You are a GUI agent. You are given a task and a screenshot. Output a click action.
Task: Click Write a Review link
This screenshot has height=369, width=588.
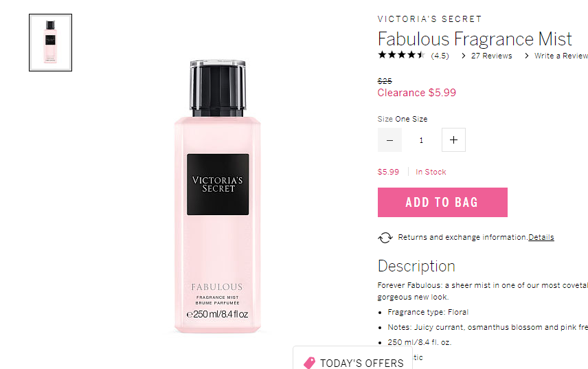point(561,56)
